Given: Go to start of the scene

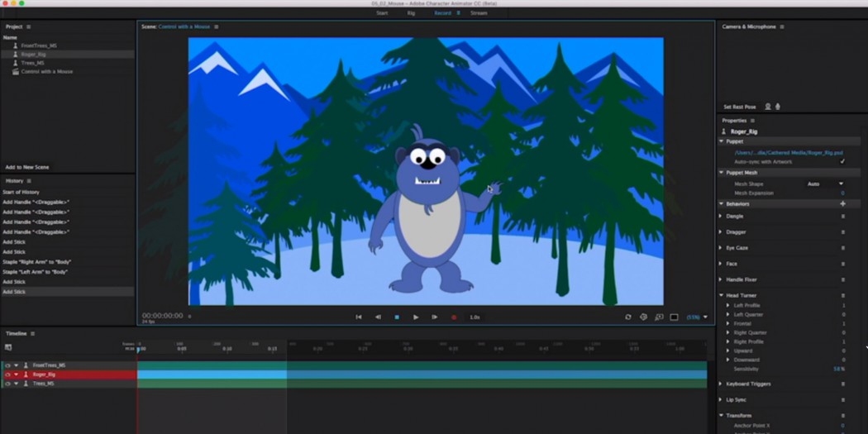Looking at the screenshot, I should 359,317.
